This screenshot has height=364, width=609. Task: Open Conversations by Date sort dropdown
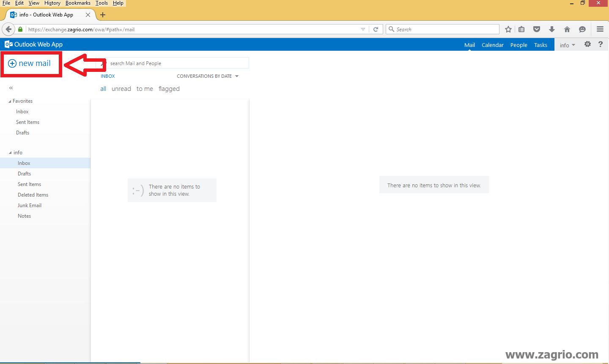click(x=208, y=76)
